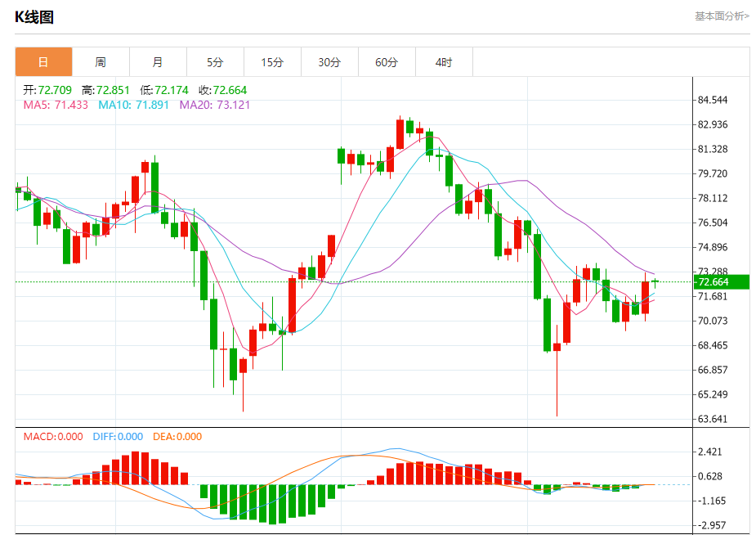Switch to the 周 weekly tab
Image resolution: width=756 pixels, height=535 pixels.
point(101,61)
